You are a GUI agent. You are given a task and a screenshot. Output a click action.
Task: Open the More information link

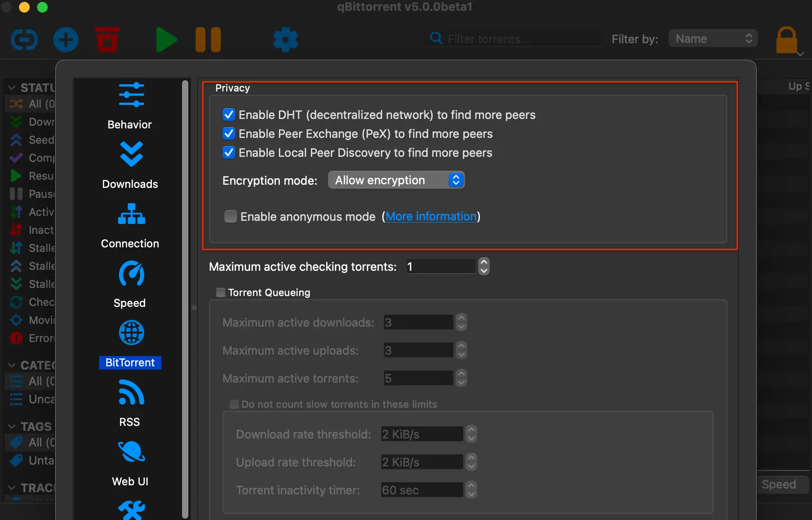tap(431, 216)
